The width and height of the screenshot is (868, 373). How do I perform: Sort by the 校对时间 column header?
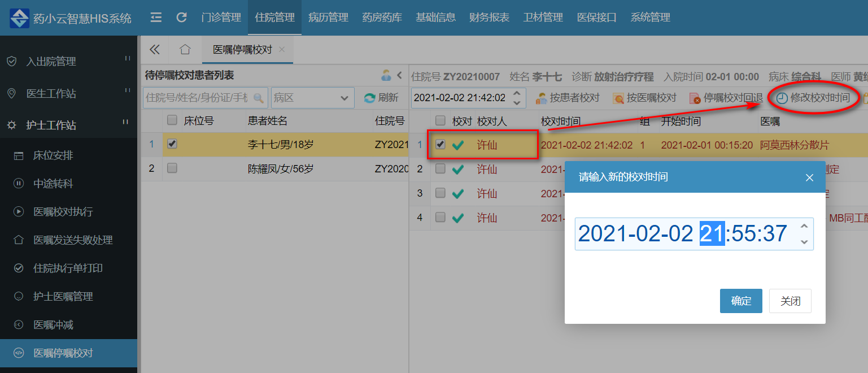[561, 121]
